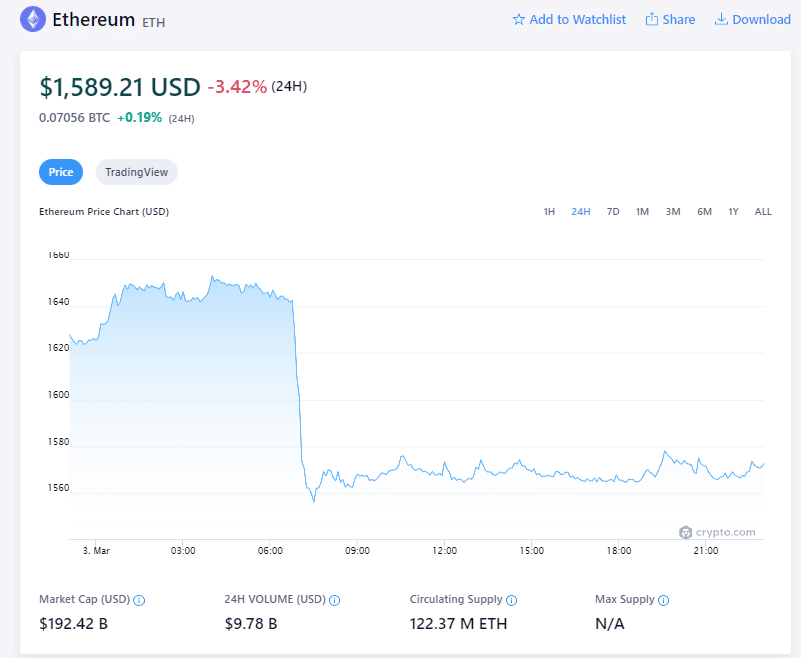Click the $9.78 B volume value
This screenshot has width=801, height=658.
(x=251, y=624)
